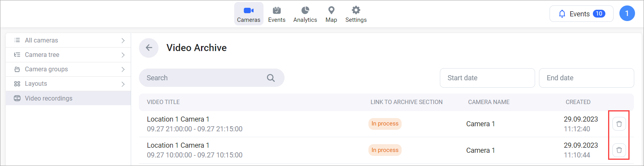Switch to the Events tab
644x166 pixels.
coord(277,14)
